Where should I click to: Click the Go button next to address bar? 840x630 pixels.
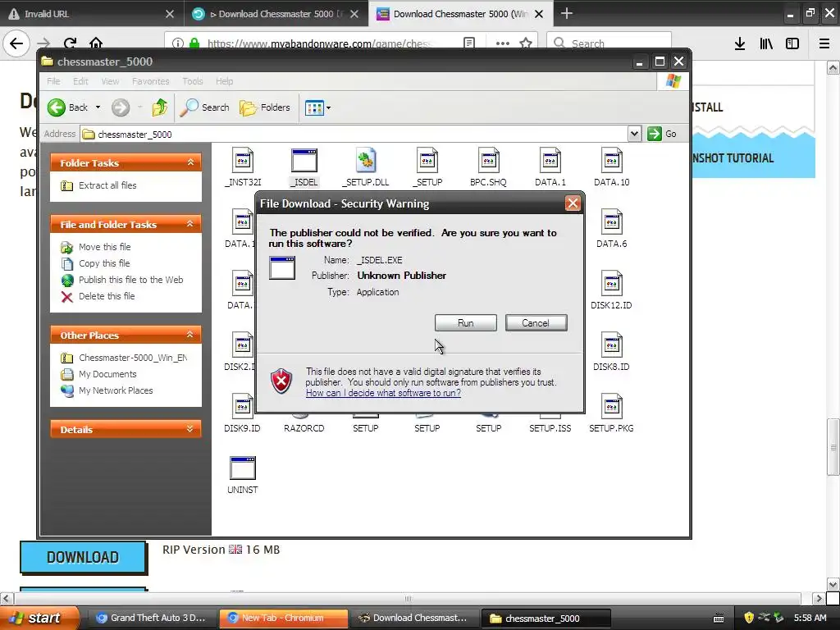662,134
